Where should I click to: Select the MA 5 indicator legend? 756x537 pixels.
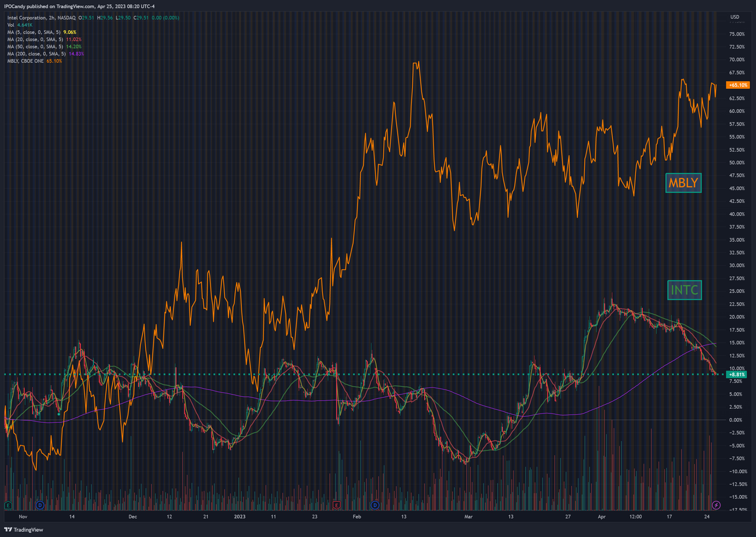[35, 32]
